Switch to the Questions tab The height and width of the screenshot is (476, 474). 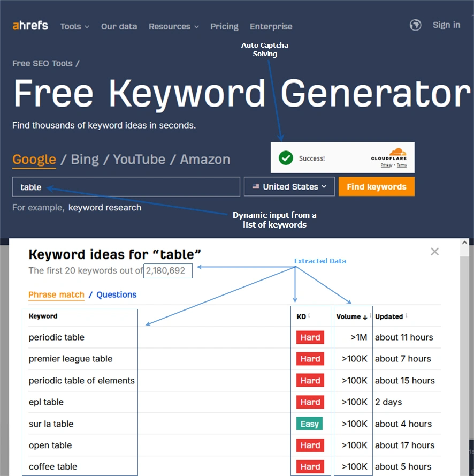[116, 294]
